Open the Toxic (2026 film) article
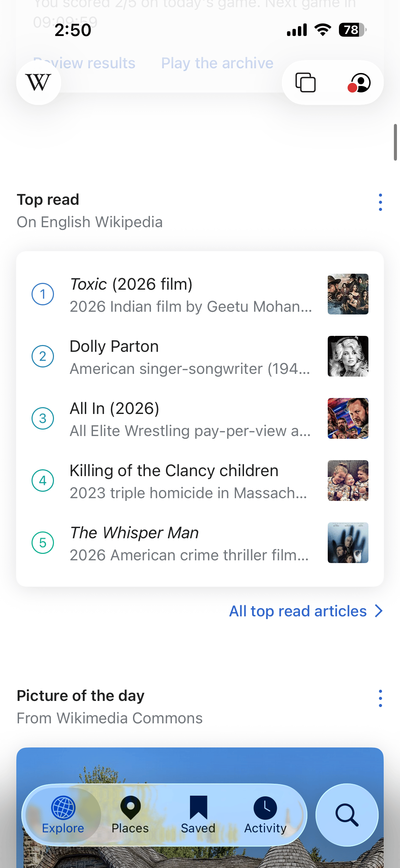 [200, 294]
